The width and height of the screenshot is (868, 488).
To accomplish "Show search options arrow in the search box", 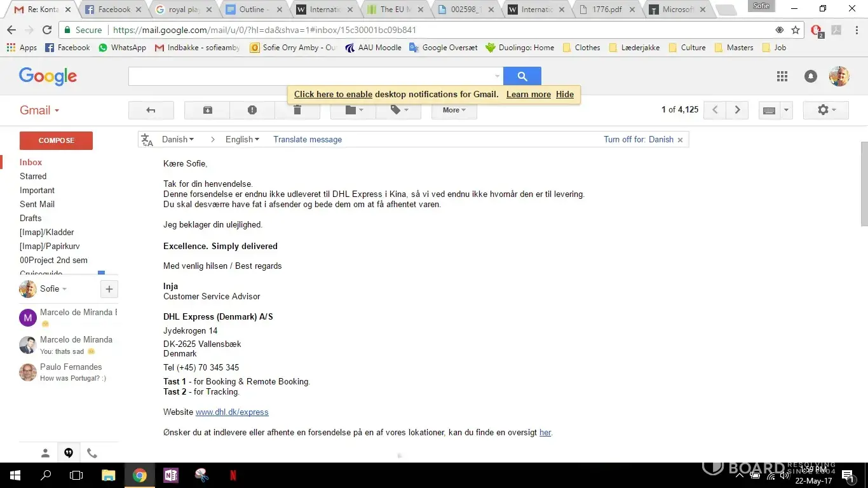I will (498, 76).
